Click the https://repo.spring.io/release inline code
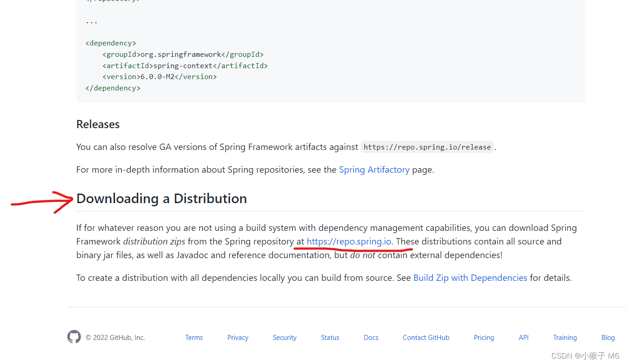 click(427, 147)
